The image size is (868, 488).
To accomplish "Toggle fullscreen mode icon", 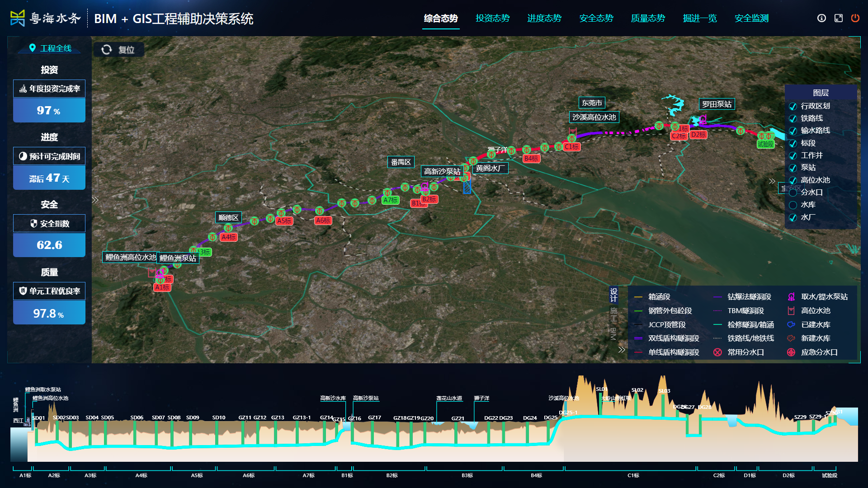I will (x=838, y=18).
